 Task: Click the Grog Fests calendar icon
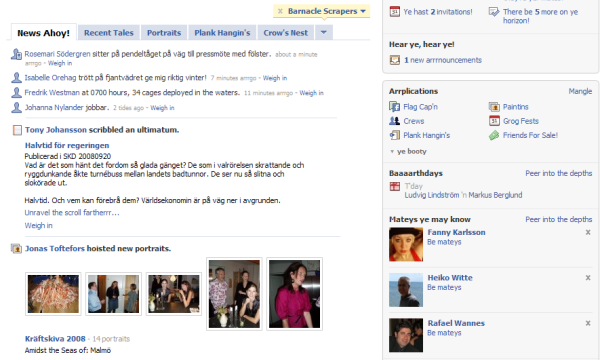tap(494, 121)
